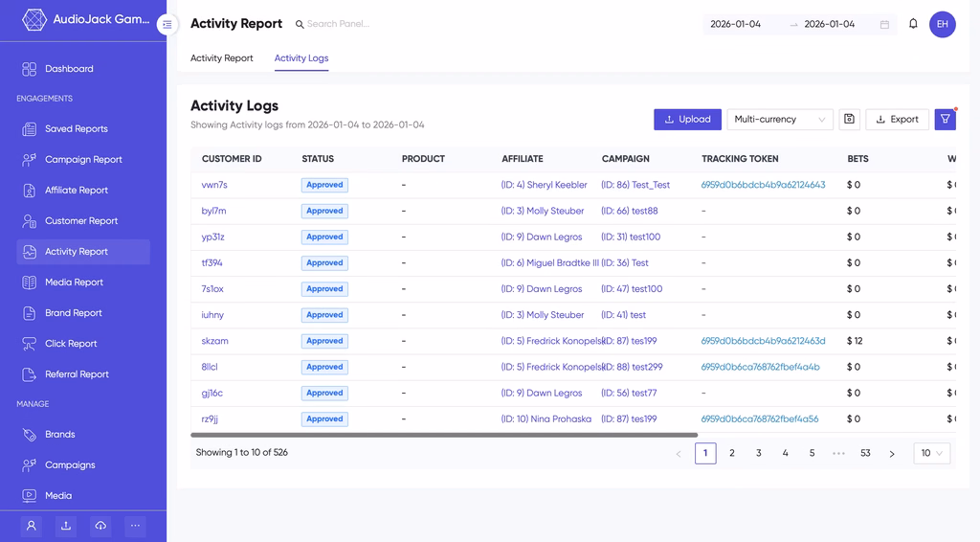
Task: Click the calendar icon in date range
Action: pos(884,24)
